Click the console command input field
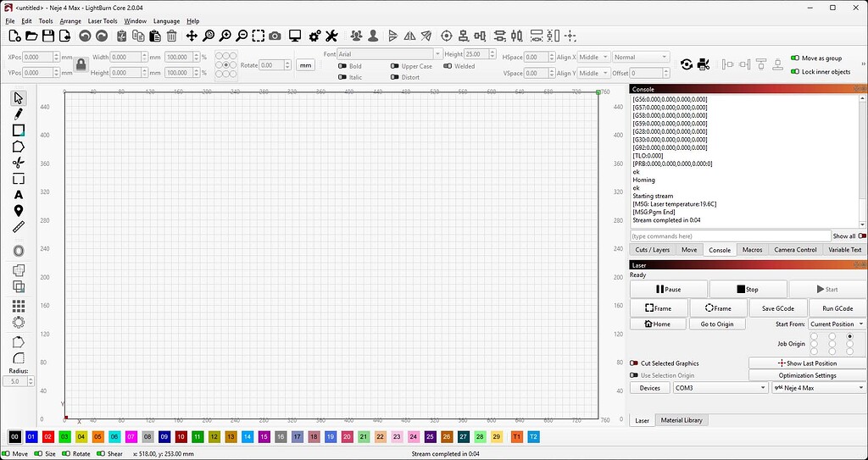Viewport: 868px width, 460px height. point(730,236)
